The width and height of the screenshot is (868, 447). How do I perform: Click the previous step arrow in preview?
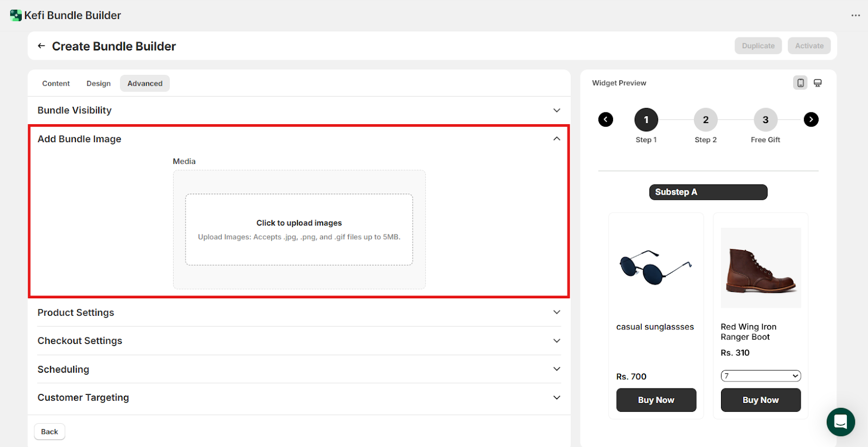pos(605,119)
